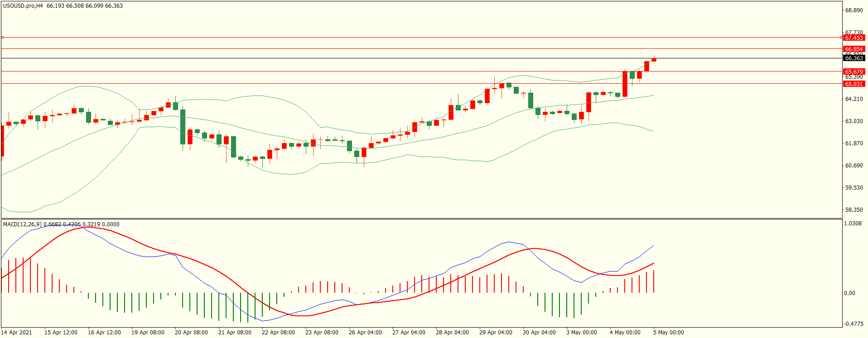Select the anchor handle of the 67.453 line
868x338 pixels.
[x=3, y=38]
